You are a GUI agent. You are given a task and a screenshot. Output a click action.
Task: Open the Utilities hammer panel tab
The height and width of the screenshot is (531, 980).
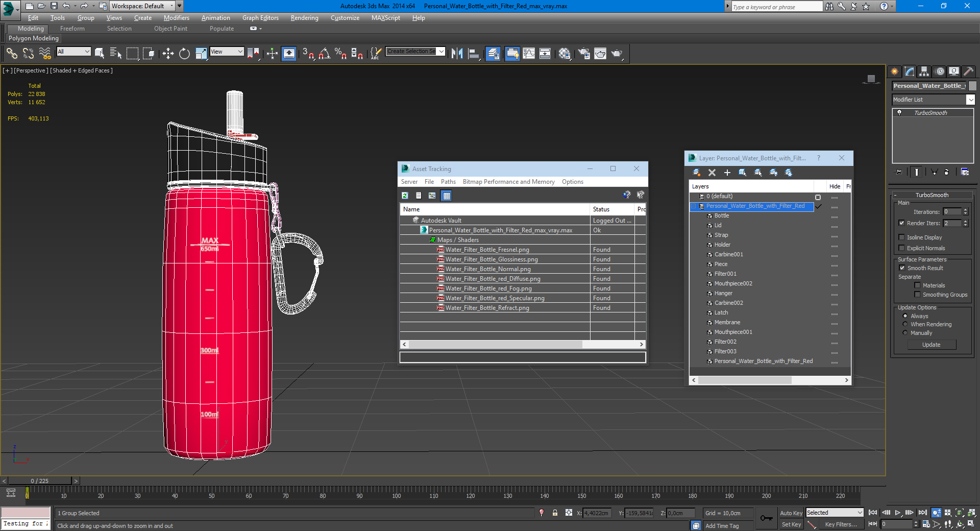pyautogui.click(x=968, y=71)
